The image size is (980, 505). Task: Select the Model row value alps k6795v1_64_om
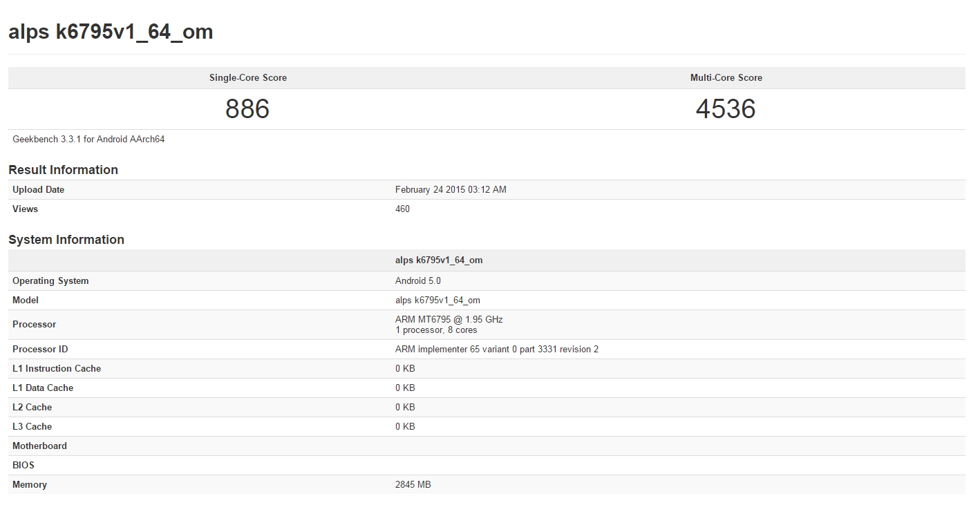[x=436, y=300]
